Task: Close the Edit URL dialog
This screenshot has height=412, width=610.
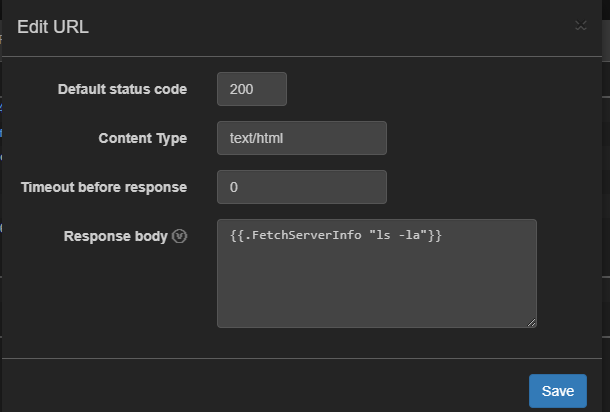Action: (581, 26)
